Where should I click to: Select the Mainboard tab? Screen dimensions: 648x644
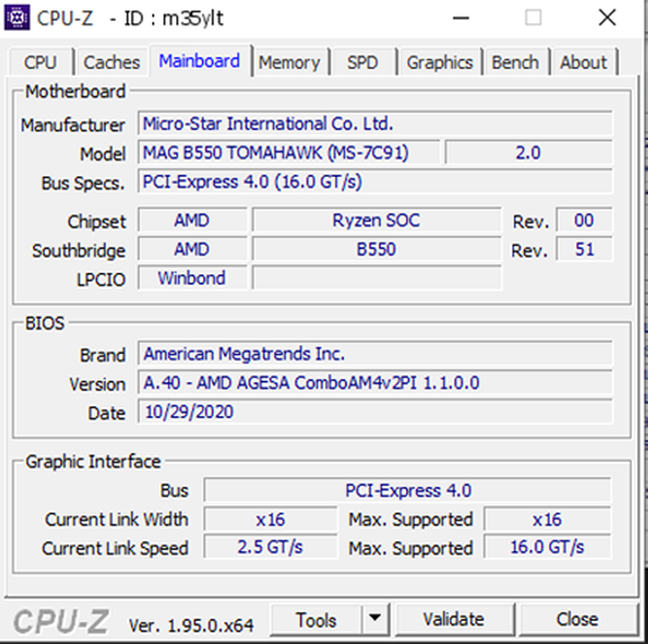pyautogui.click(x=200, y=61)
